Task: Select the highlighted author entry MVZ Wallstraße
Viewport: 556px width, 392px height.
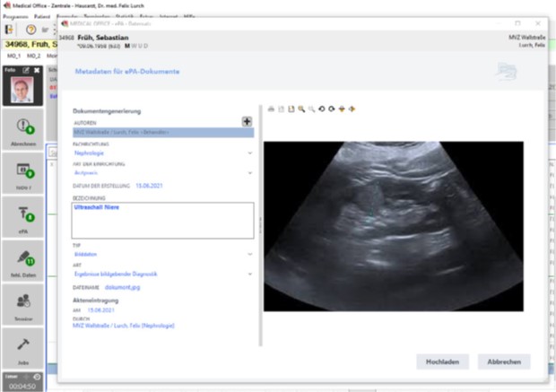Action: pos(163,133)
